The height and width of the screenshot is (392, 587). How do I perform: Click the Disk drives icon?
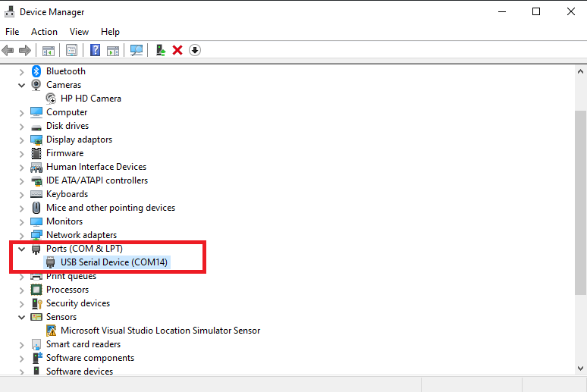[x=36, y=127]
